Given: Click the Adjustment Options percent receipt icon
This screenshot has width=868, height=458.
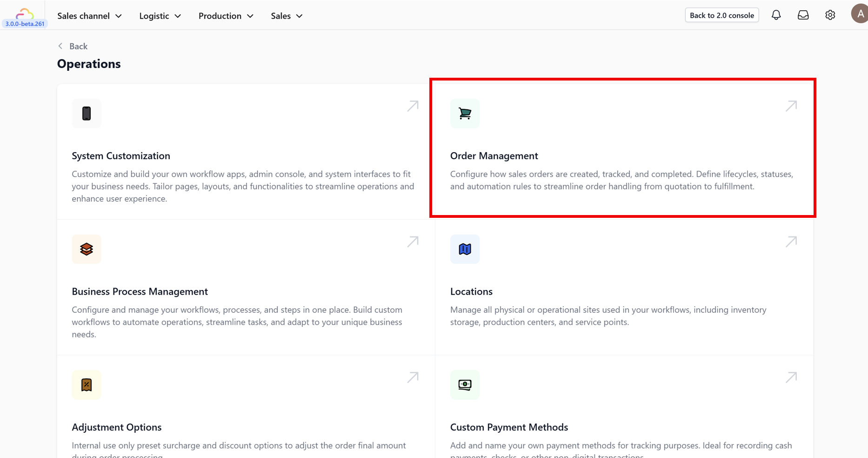Looking at the screenshot, I should point(87,384).
